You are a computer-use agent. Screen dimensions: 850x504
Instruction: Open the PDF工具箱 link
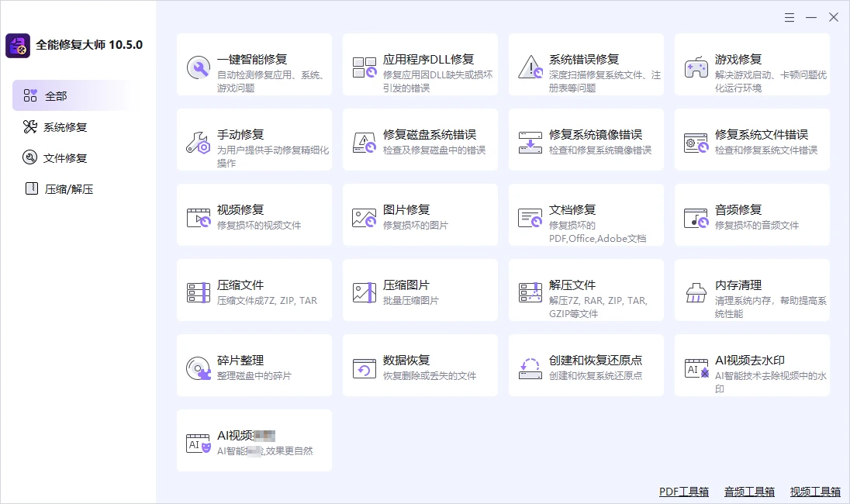(683, 491)
